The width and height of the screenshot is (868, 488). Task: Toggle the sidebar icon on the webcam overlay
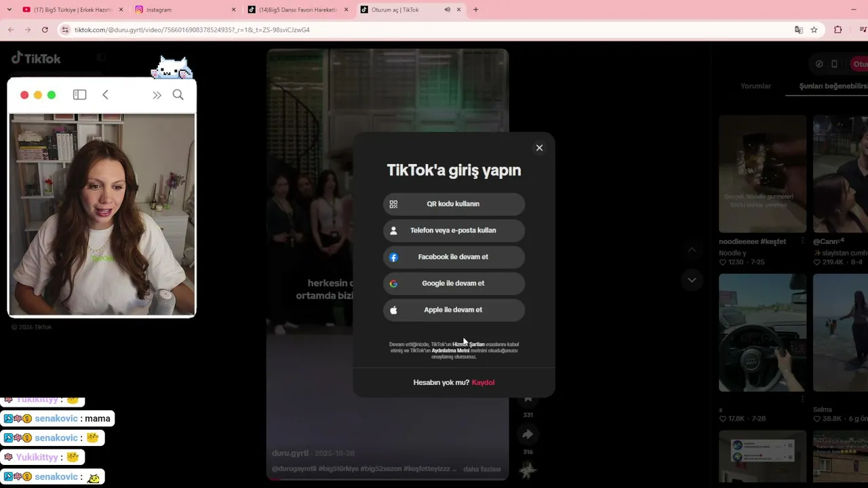79,95
